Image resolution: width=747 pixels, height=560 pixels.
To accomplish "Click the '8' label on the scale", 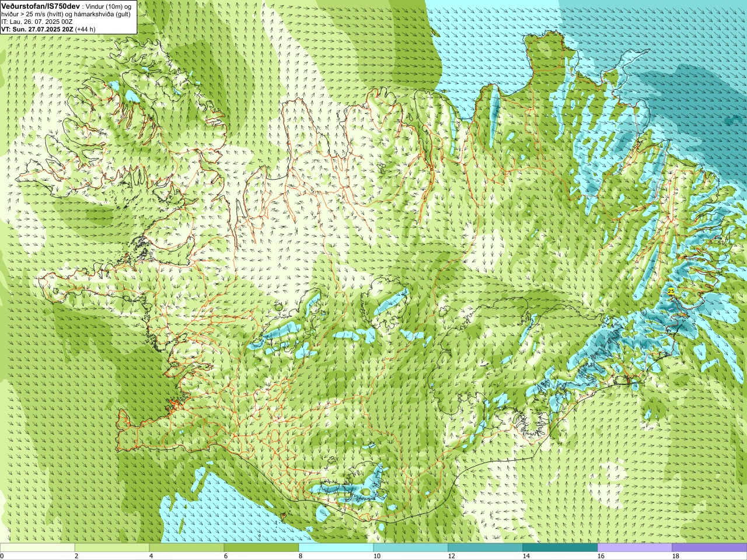I will [301, 556].
